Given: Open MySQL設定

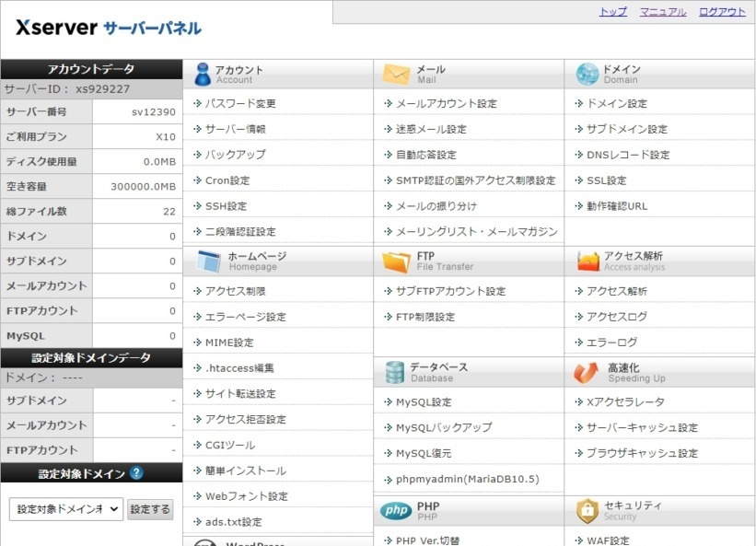Looking at the screenshot, I should click(x=424, y=401).
